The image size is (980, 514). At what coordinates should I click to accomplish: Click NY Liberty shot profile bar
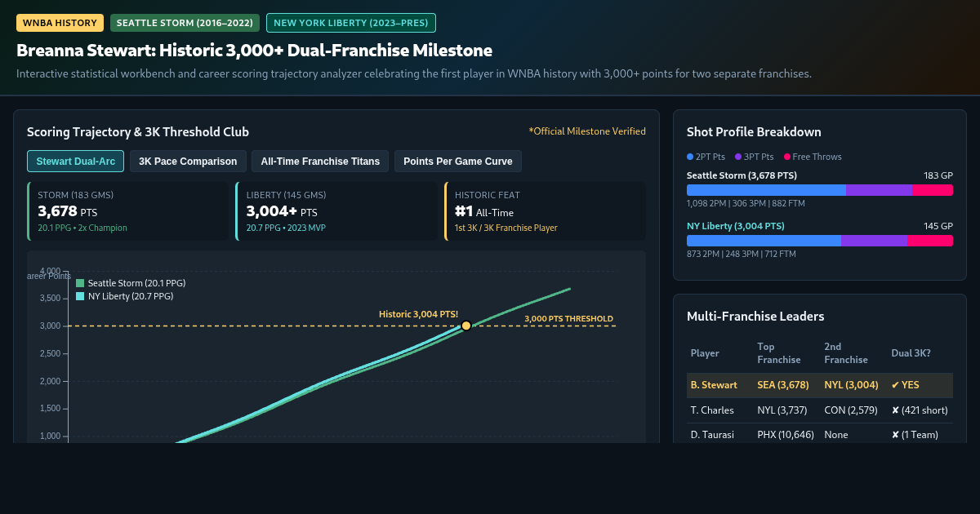(820, 241)
